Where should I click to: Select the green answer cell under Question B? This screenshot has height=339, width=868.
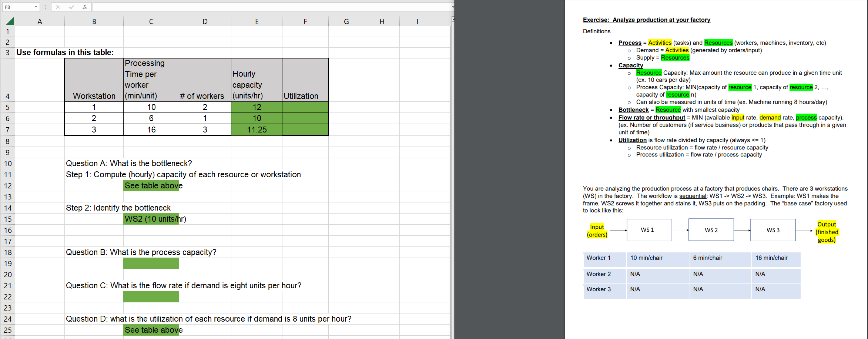151,264
